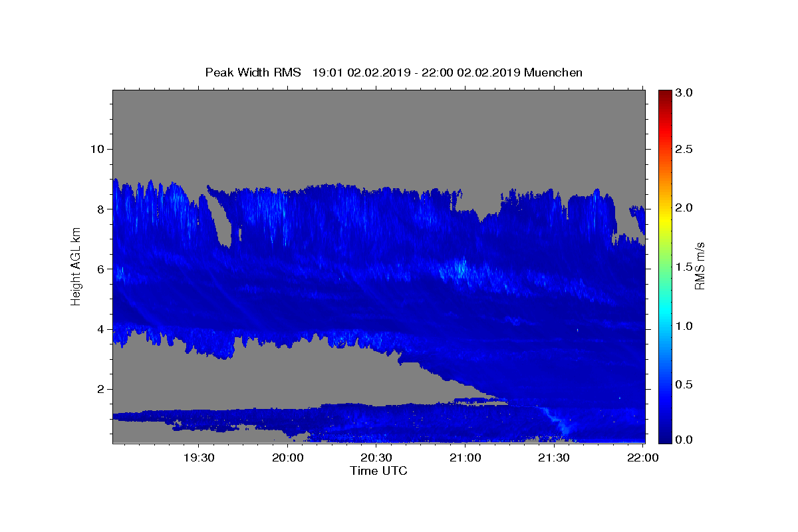The image size is (798, 532).
Task: Click the 'Muenchen' station name in title
Action: coord(553,72)
